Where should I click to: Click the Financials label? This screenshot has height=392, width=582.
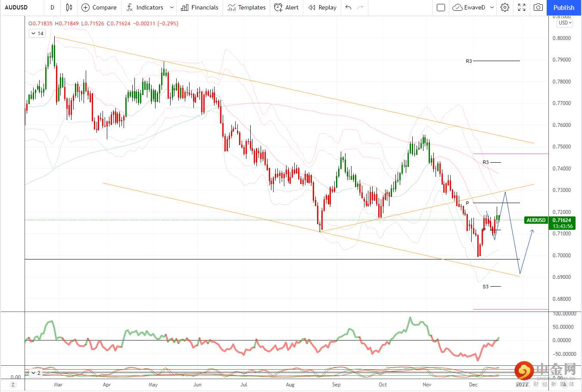[205, 7]
